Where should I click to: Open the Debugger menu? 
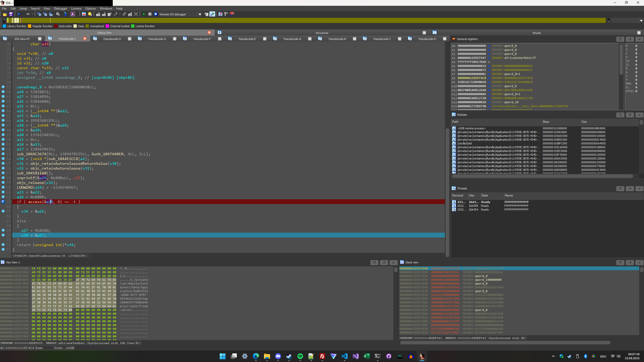click(x=61, y=9)
